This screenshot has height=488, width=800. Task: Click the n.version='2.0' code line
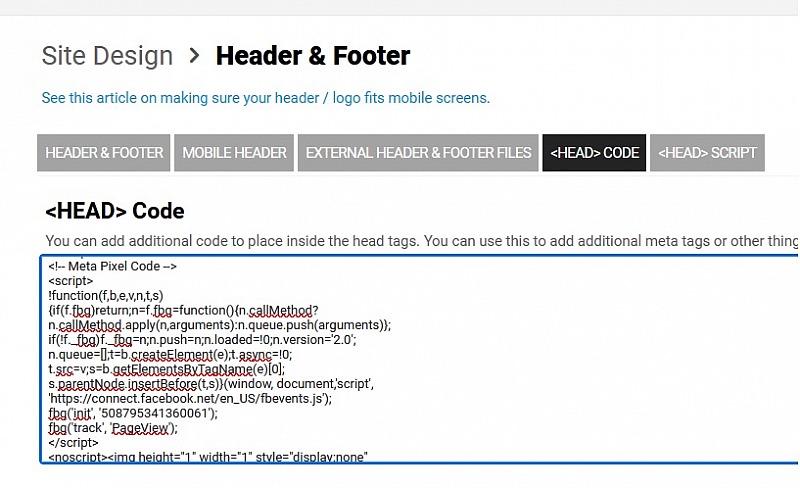coord(202,339)
